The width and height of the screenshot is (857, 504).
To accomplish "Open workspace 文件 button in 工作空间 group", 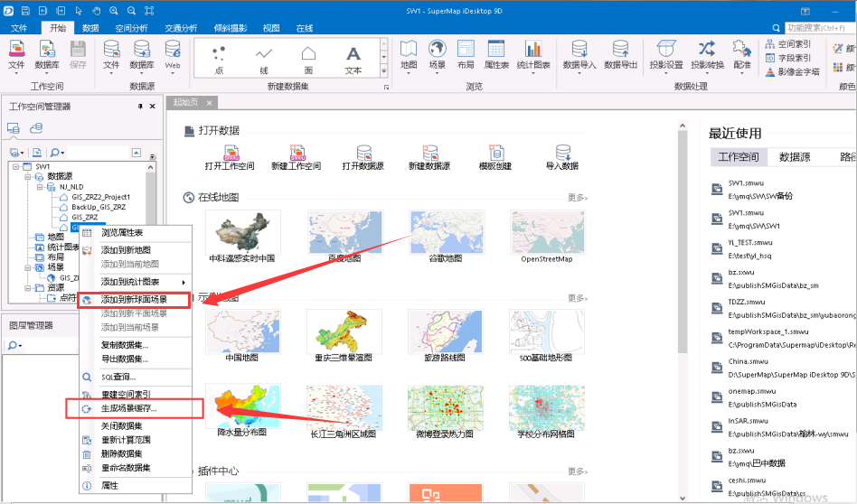I will pyautogui.click(x=16, y=56).
